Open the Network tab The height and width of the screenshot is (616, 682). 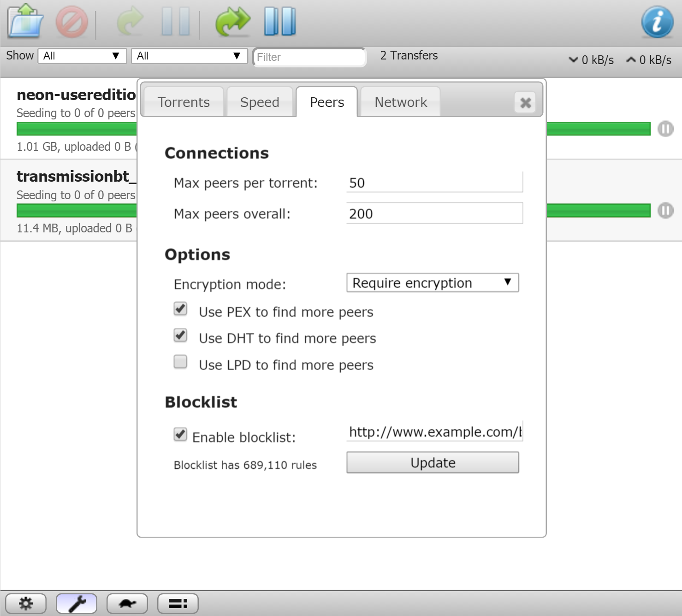pos(400,102)
